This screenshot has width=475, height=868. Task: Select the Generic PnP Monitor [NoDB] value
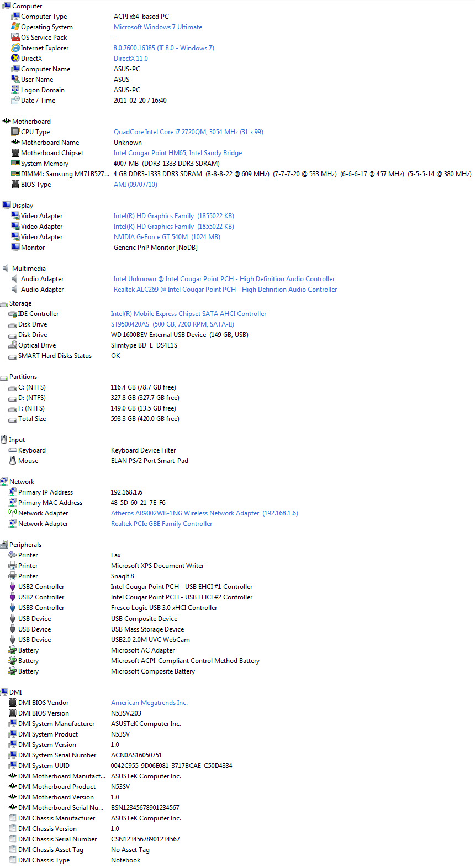pos(156,247)
